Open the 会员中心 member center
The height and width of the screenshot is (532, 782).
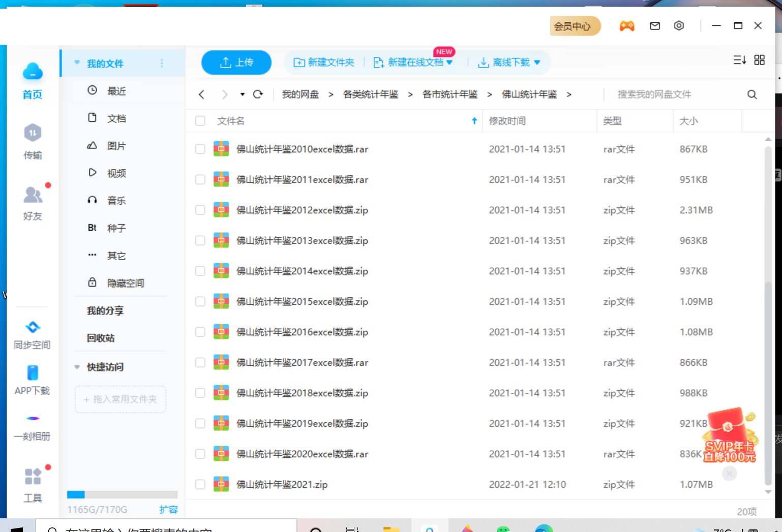[x=575, y=26]
